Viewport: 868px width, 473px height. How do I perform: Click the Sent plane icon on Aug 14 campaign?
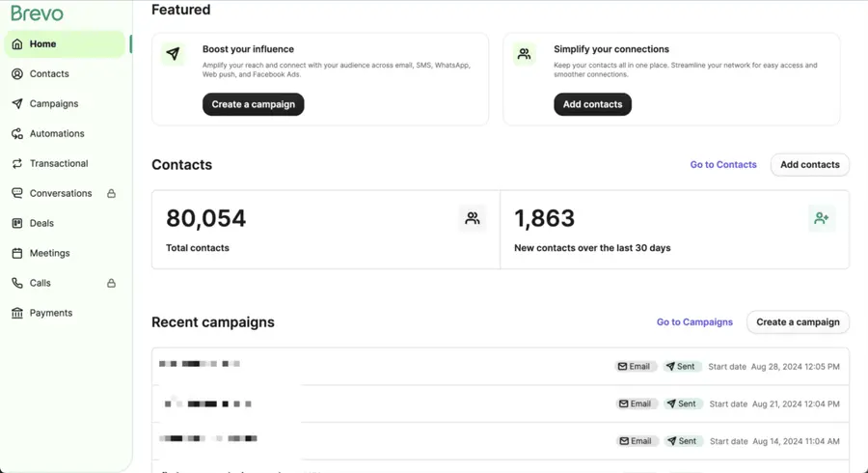[672, 441]
